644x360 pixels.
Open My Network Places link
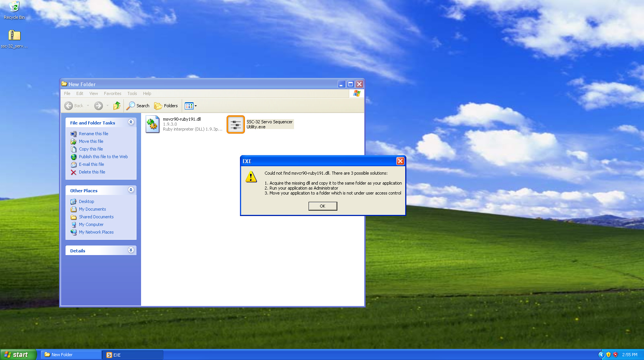(x=96, y=232)
